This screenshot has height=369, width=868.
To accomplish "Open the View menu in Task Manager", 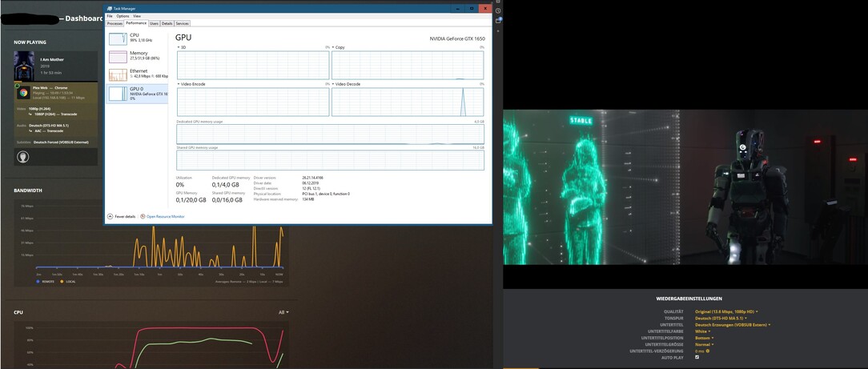I will [137, 17].
